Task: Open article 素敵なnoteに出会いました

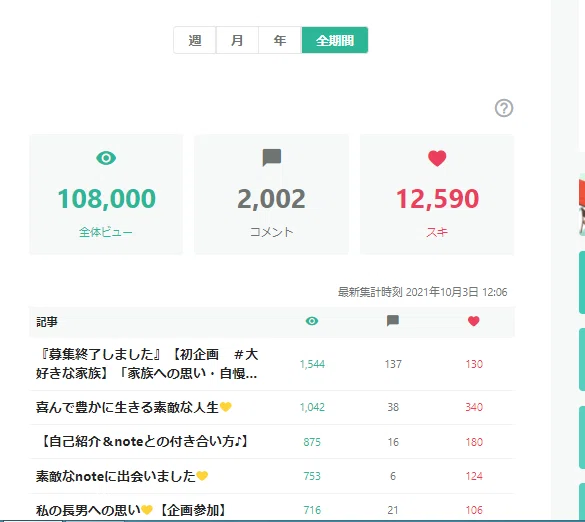Action: 122,476
